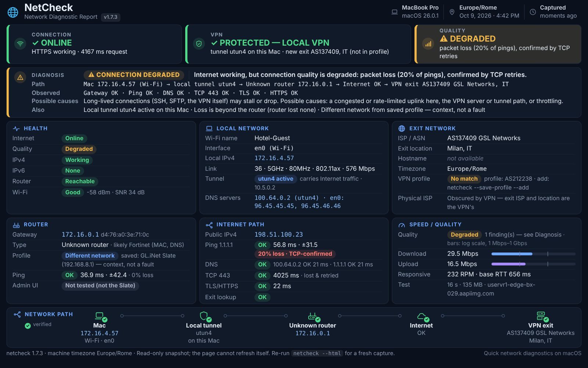Click the Hotel-Guest Wi-Fi name value

tap(272, 138)
